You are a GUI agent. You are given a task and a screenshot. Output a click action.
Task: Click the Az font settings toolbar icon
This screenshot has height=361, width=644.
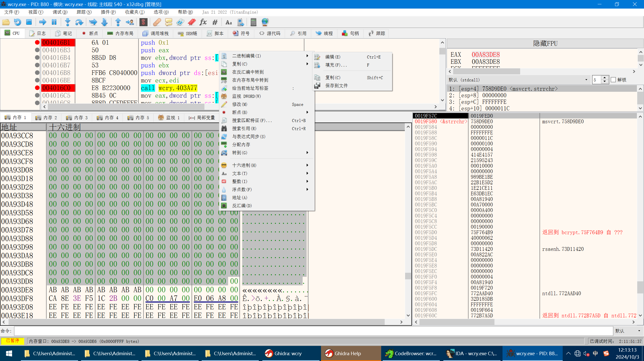(229, 22)
